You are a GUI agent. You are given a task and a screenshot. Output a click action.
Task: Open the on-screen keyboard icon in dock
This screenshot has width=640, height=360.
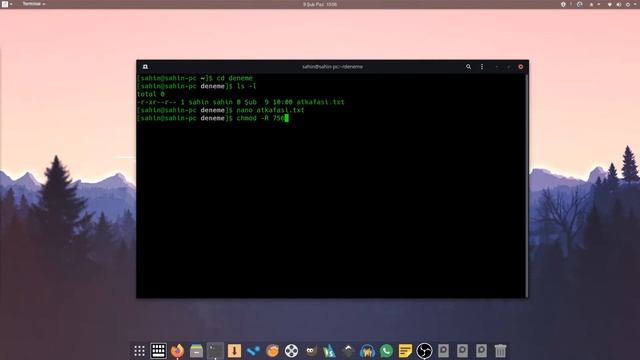click(158, 351)
